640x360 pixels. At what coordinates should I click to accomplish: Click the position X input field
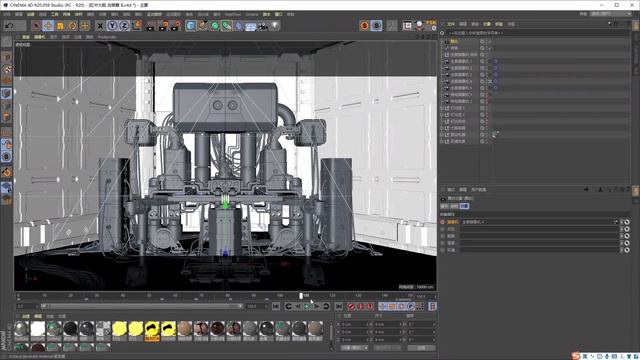355,324
